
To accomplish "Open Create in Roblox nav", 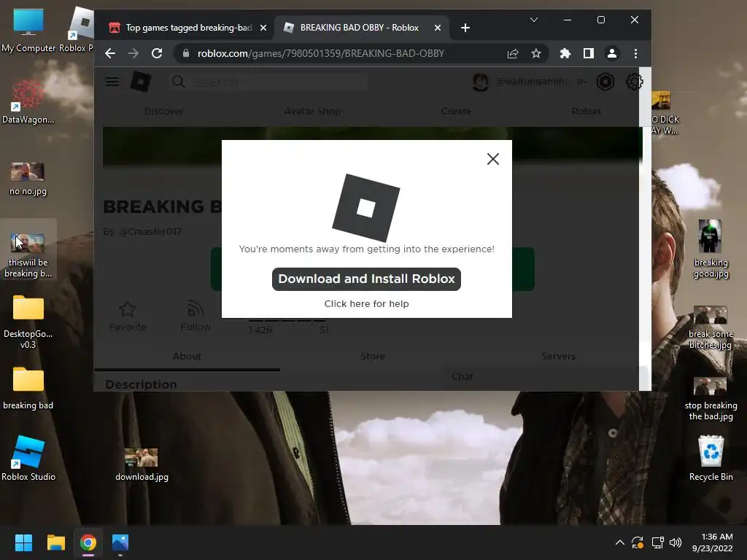I will coord(456,112).
